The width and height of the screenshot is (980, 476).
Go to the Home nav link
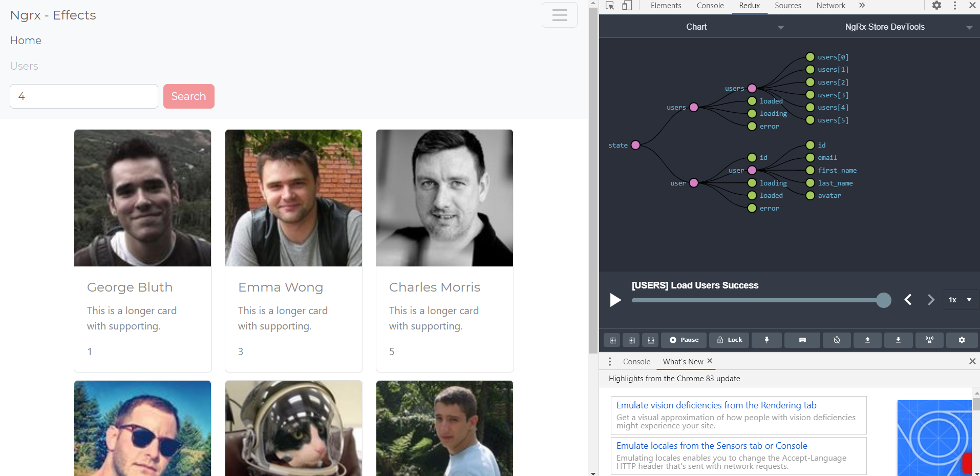tap(26, 40)
